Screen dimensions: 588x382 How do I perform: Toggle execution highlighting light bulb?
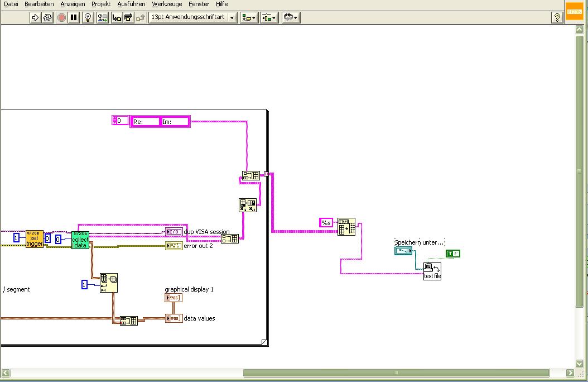88,17
